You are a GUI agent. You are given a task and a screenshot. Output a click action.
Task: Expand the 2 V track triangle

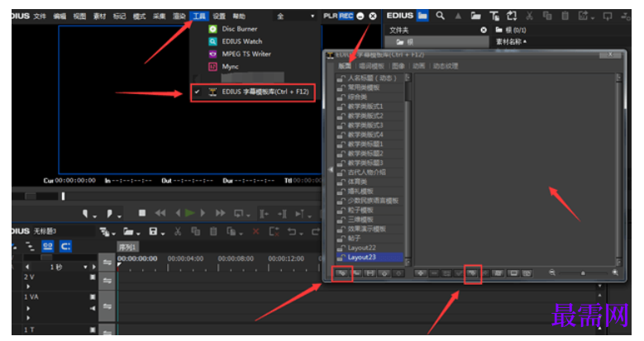pyautogui.click(x=28, y=287)
